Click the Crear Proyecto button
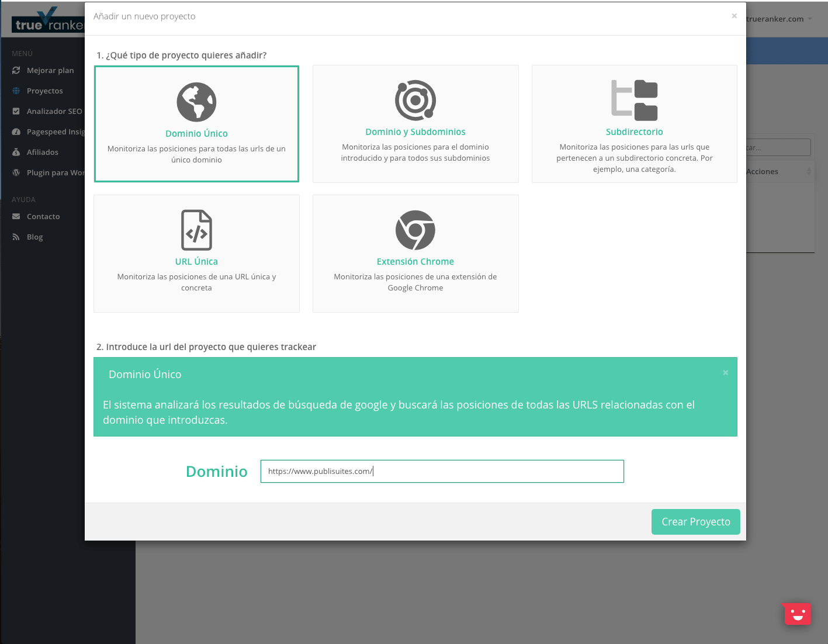Viewport: 828px width, 644px height. tap(695, 521)
